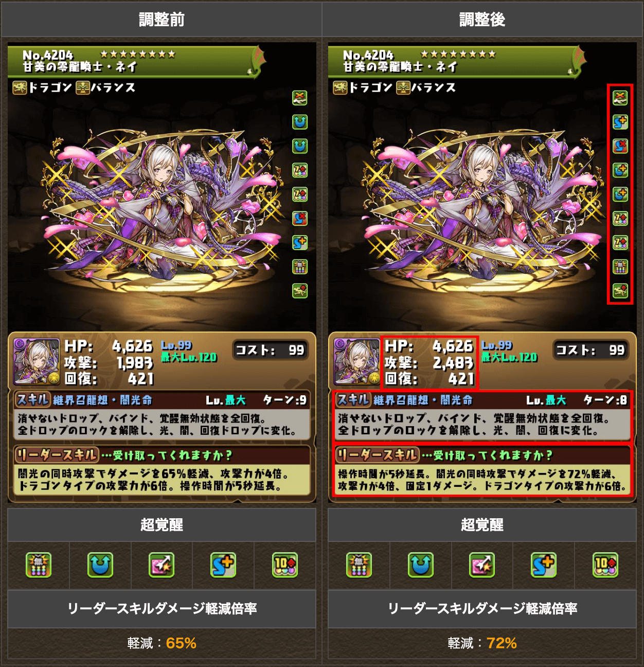This screenshot has height=667, width=644.
Task: Click the 10-combo super awakening under 調整後
Action: click(x=605, y=565)
